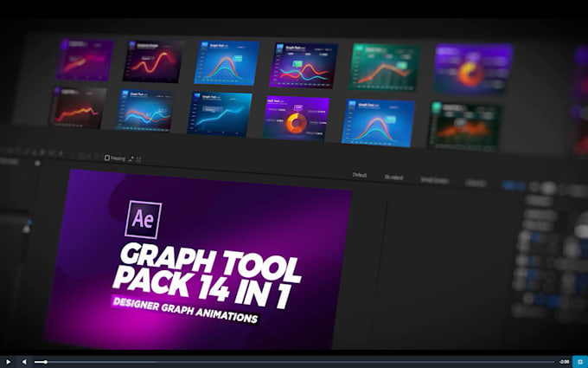Viewport: 588px width, 368px height.
Task: Click the video progress bar scrubber handle
Action: point(46,362)
